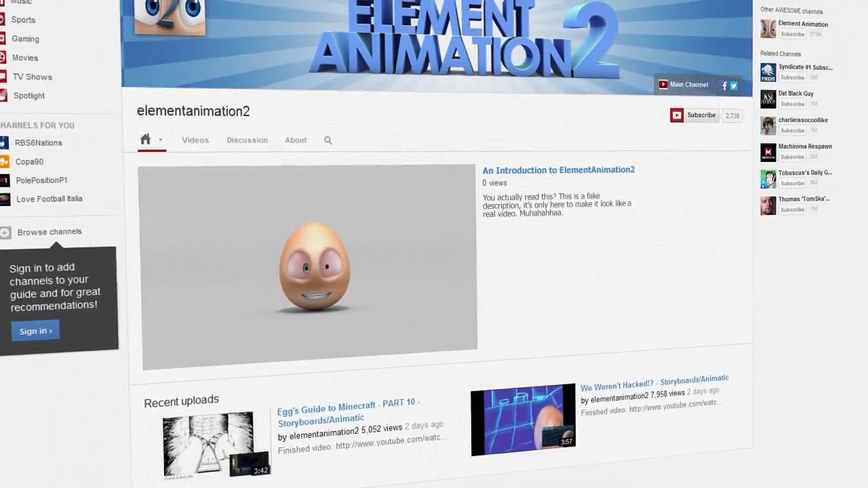Screen dimensions: 868x488
Task: Click the charlieissocoollike channel name
Action: [x=803, y=120]
